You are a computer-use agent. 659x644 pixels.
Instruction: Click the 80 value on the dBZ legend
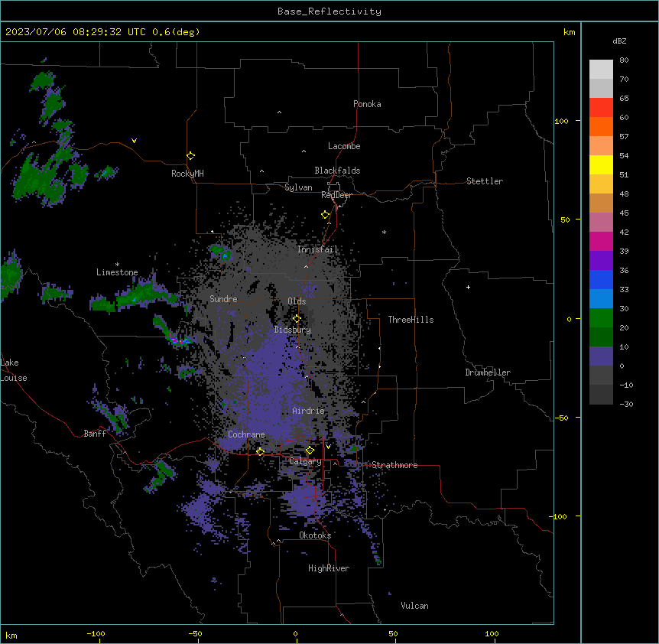point(624,60)
